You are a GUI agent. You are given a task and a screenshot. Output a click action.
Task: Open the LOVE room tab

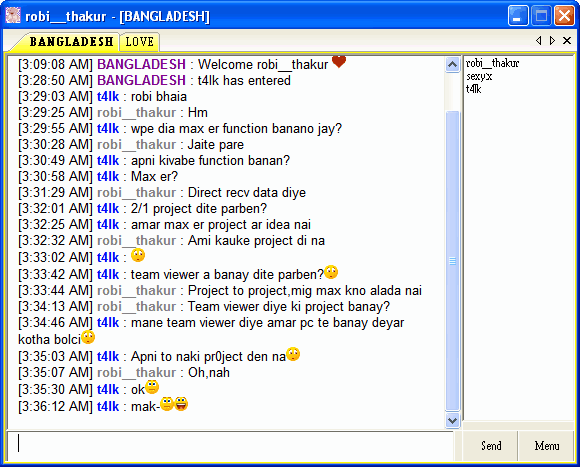pos(139,42)
